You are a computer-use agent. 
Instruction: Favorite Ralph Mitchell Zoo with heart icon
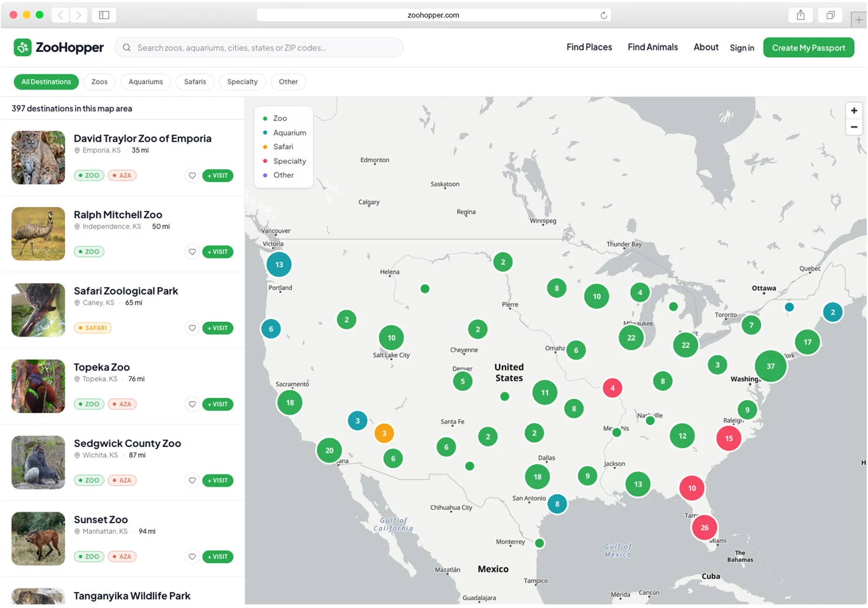[x=192, y=252]
